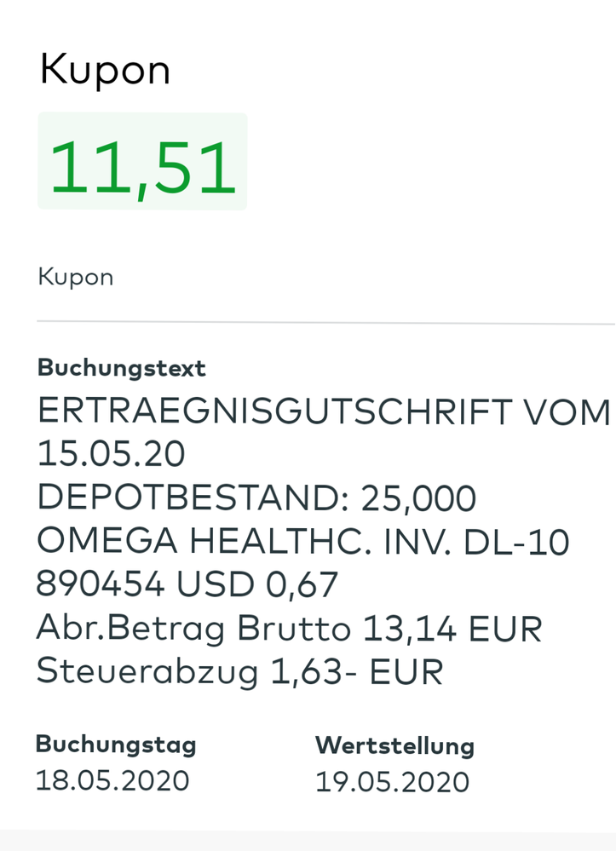Select the OMEGA HEALTHC. INV. DL-10 line
This screenshot has width=616, height=851.
[x=302, y=542]
